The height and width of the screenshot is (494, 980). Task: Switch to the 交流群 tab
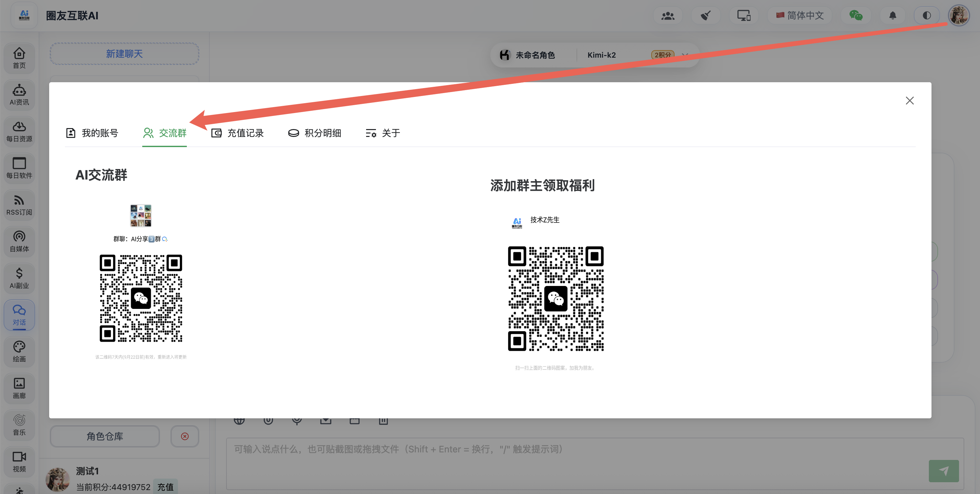click(164, 133)
